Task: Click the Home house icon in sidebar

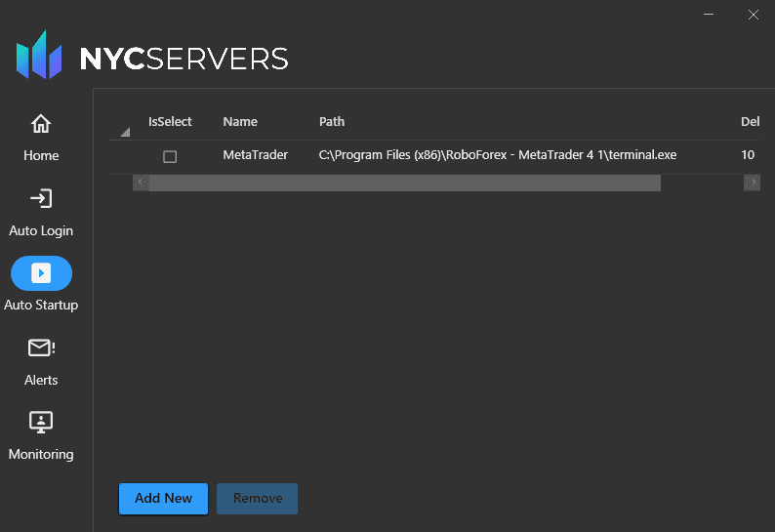Action: click(x=41, y=124)
